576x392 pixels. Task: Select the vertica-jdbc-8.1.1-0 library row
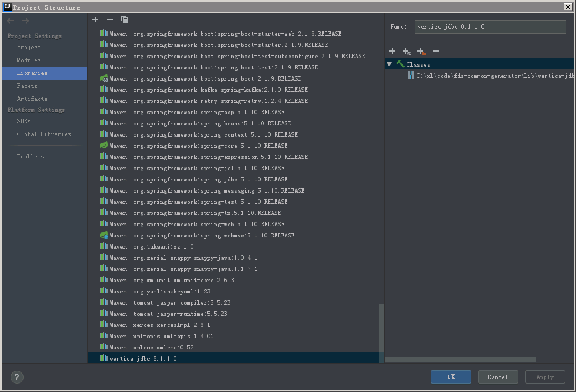tap(236, 358)
